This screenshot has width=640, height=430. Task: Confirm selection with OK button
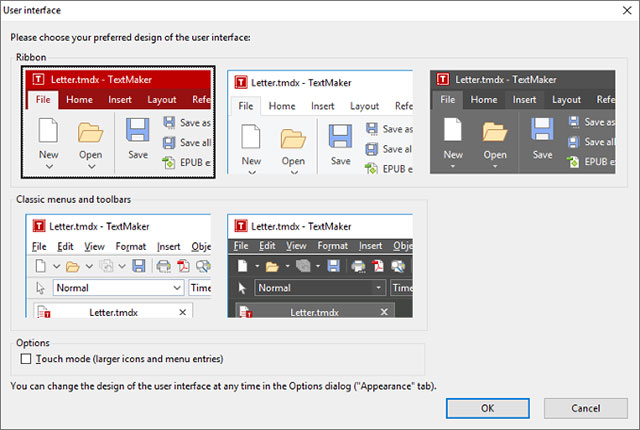488,408
